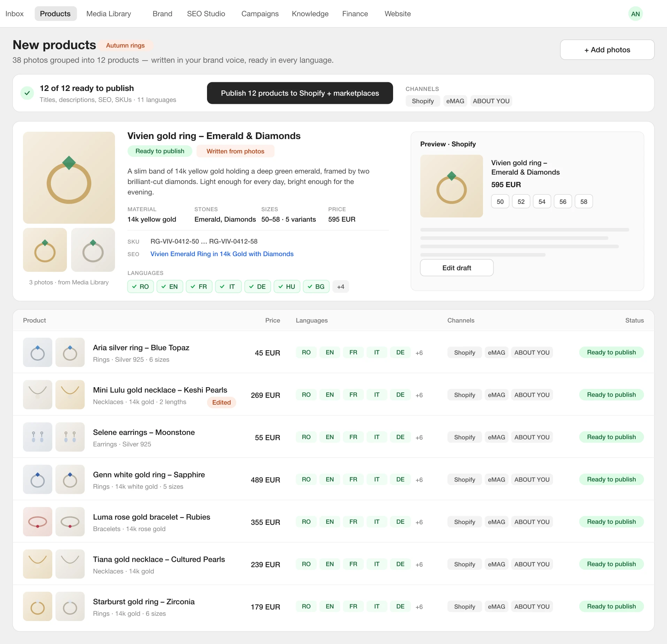Screen dimensions: 667x644
Task: Open first thumbnail of Starburst gold ring
Action: tap(38, 606)
